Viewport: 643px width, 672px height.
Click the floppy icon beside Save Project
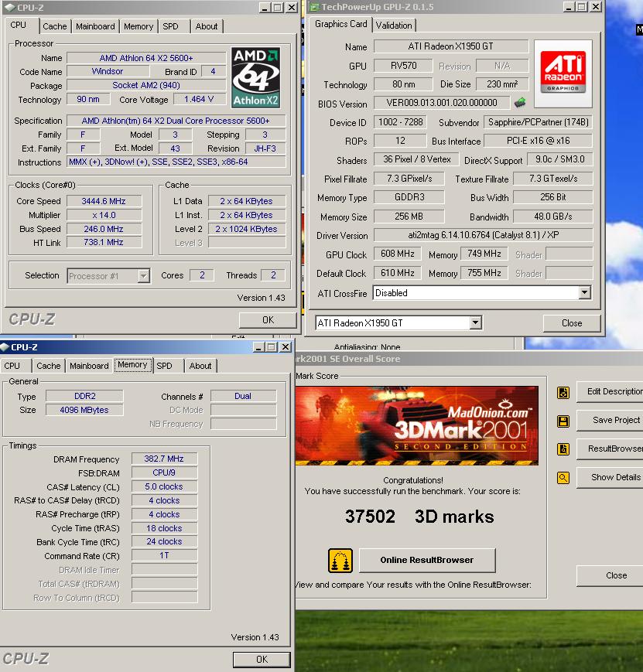point(563,421)
